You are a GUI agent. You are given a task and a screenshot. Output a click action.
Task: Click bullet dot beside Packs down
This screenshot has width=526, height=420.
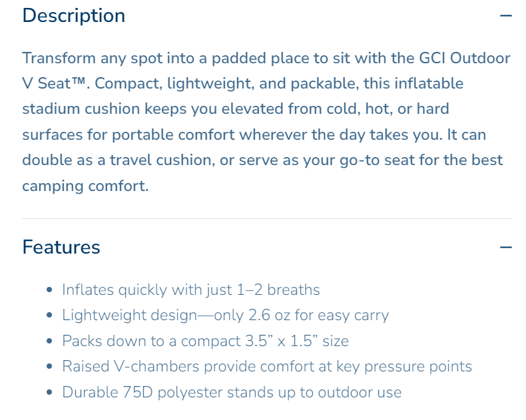coord(50,341)
